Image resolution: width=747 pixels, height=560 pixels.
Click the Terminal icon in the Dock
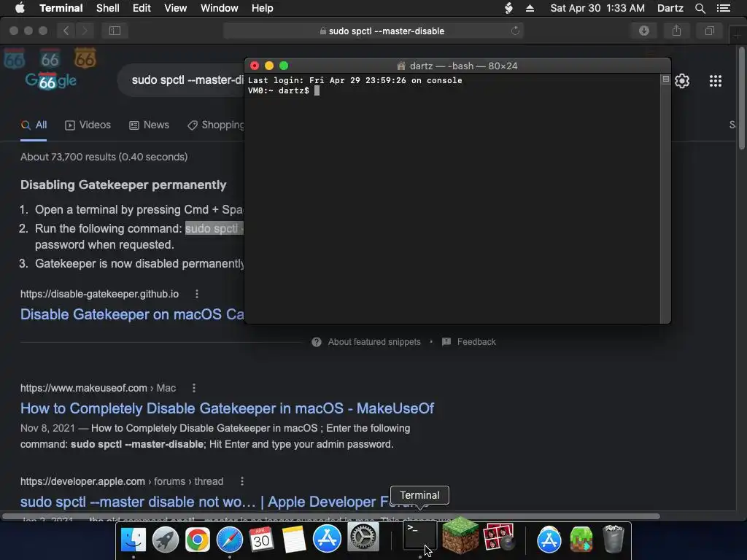pyautogui.click(x=419, y=535)
